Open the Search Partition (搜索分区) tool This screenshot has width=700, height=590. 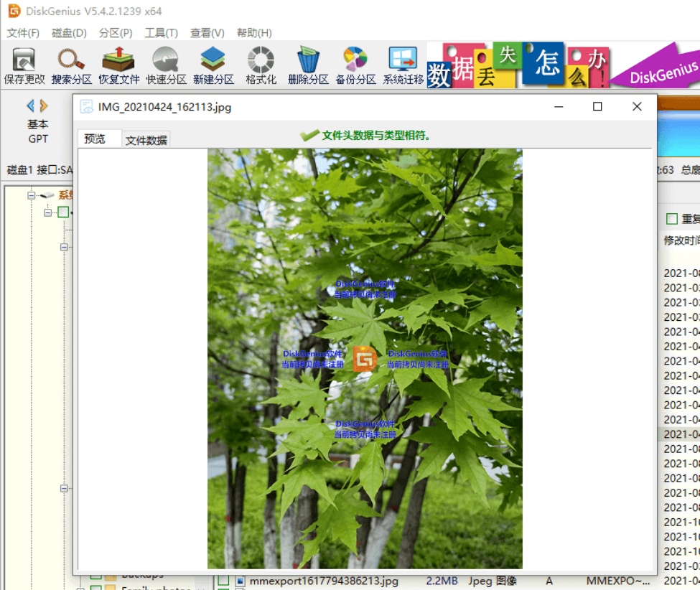pyautogui.click(x=71, y=65)
